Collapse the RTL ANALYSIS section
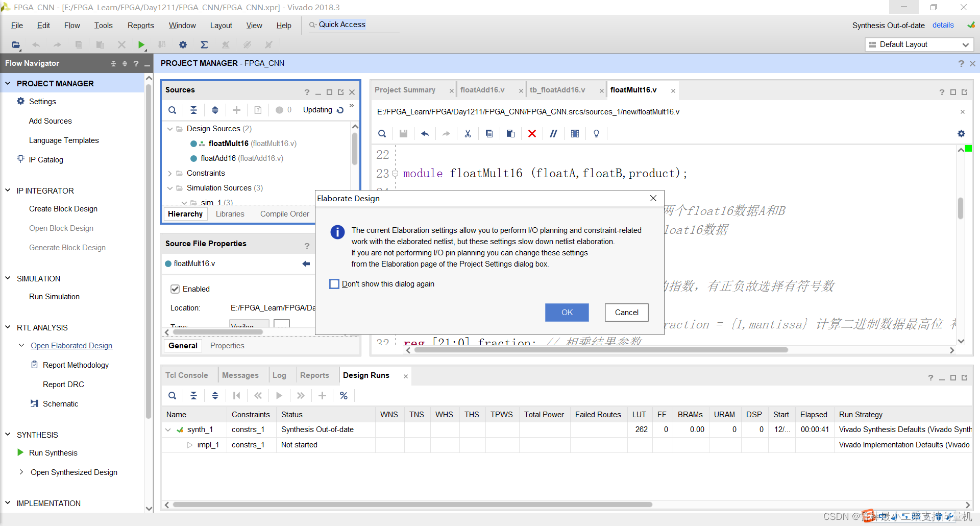The height and width of the screenshot is (526, 980). [8, 327]
